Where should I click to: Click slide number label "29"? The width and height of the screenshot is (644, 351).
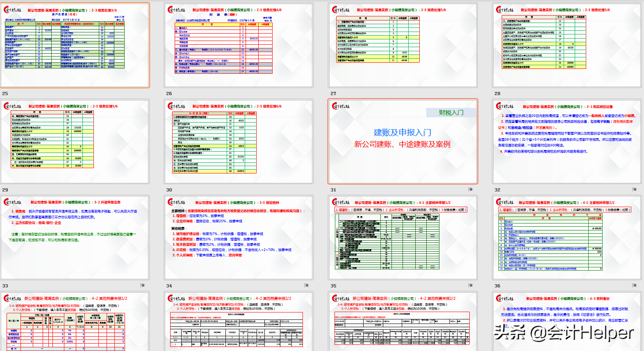[5, 190]
